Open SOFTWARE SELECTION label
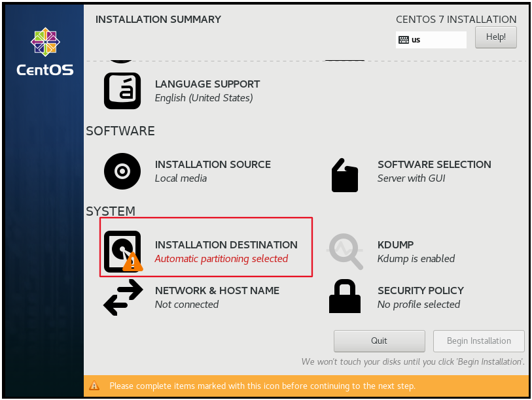Screen dimensions: 532x400 [434, 165]
